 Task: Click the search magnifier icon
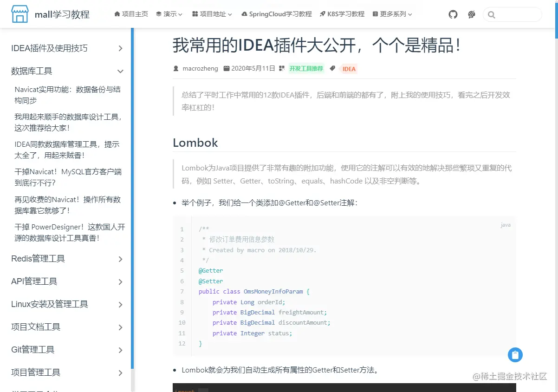click(x=492, y=15)
